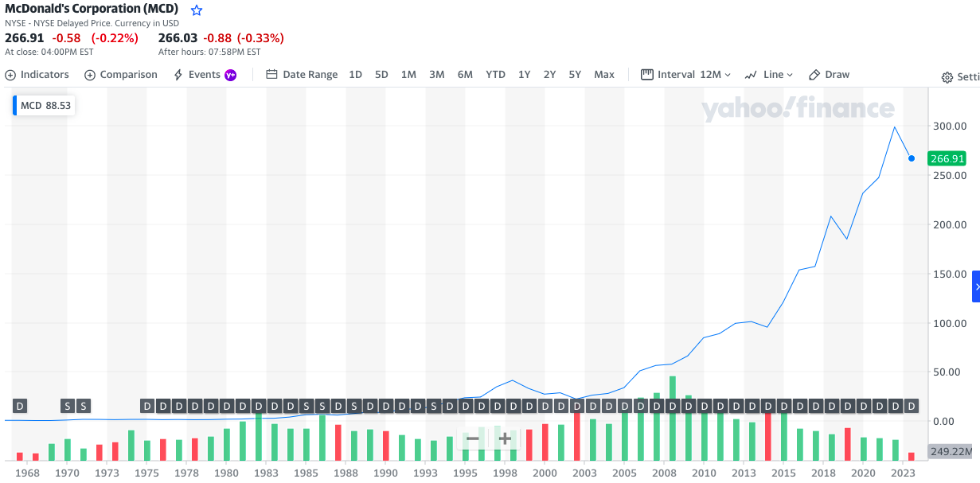
Task: Click the -0.58 price change value
Action: (68, 37)
